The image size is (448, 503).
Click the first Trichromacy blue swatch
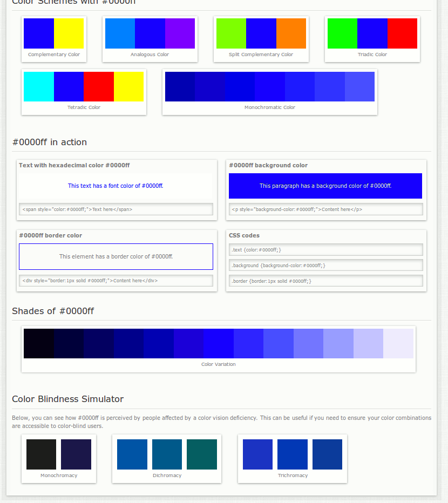click(257, 454)
